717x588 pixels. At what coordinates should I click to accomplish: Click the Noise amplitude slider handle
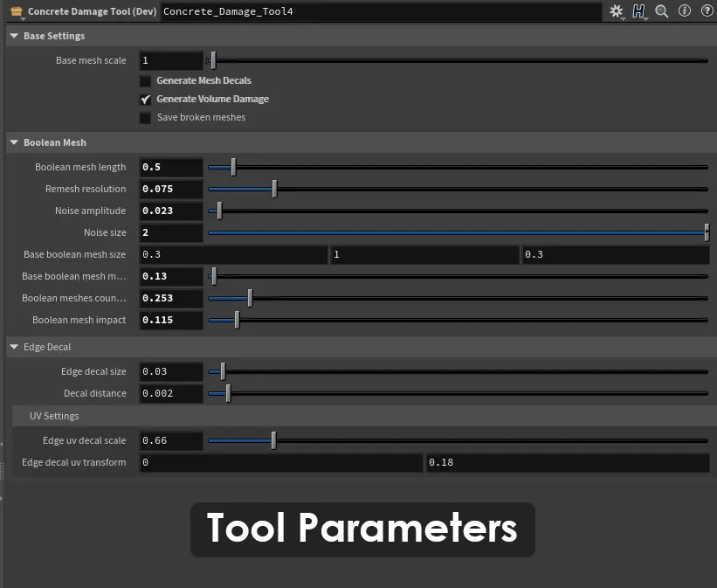click(219, 211)
